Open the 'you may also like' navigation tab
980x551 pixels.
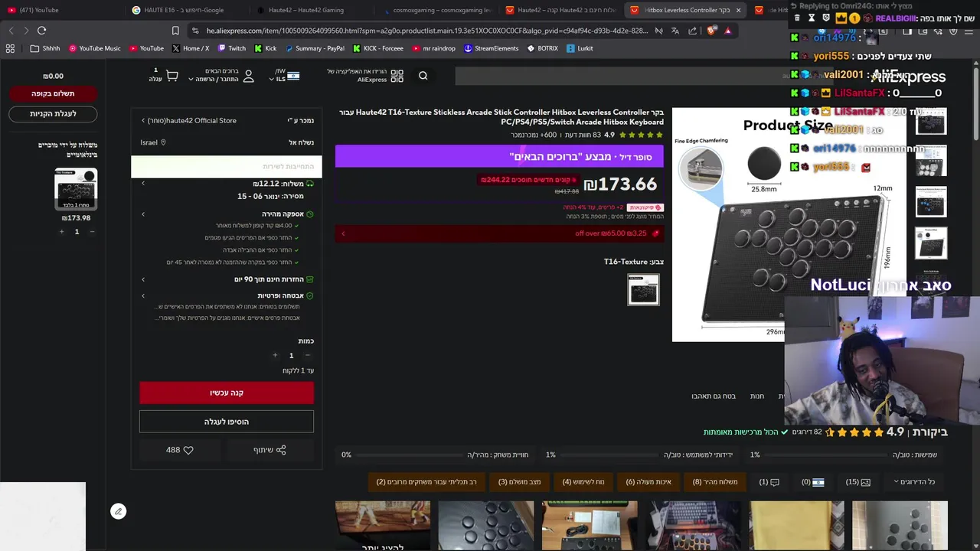tap(713, 396)
